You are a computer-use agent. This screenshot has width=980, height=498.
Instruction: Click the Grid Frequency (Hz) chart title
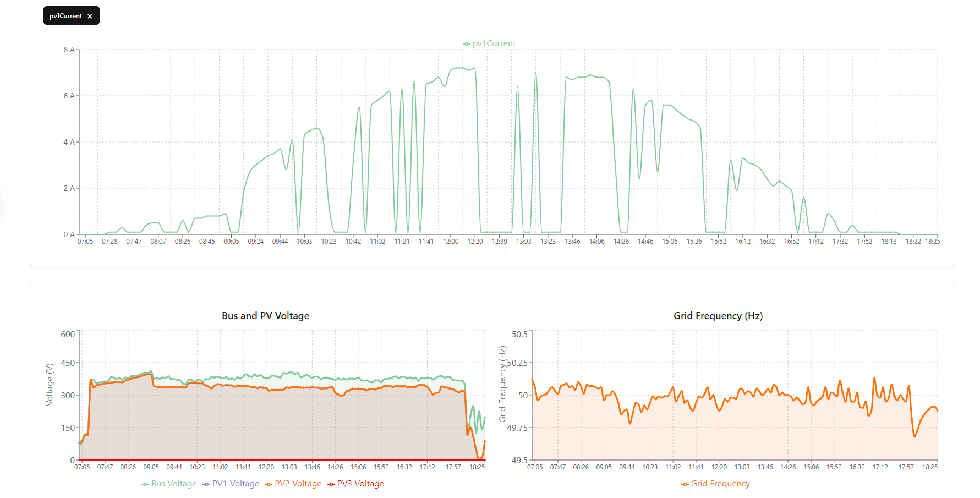point(718,316)
